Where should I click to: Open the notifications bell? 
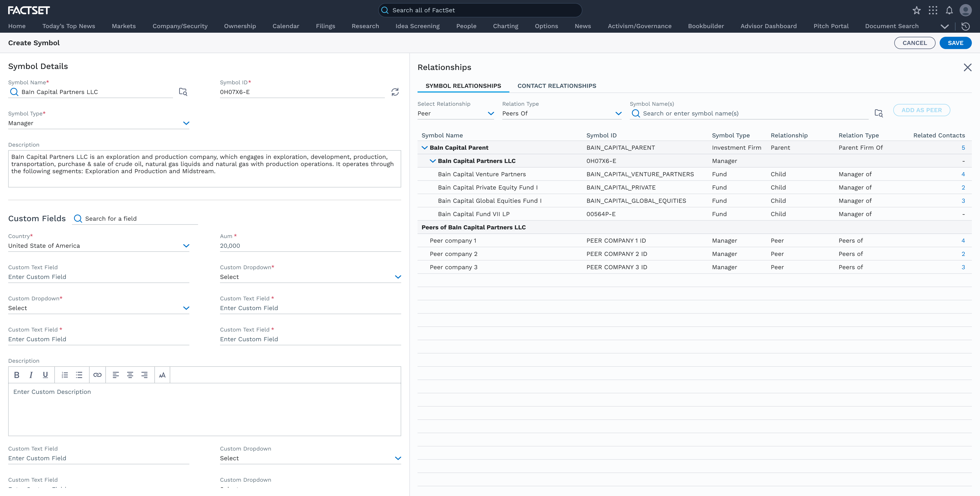coord(949,10)
